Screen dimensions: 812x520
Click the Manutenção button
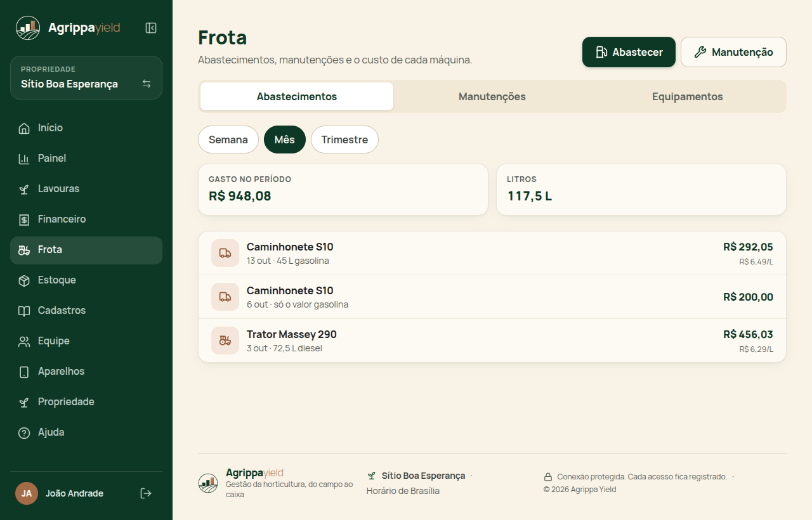point(733,52)
